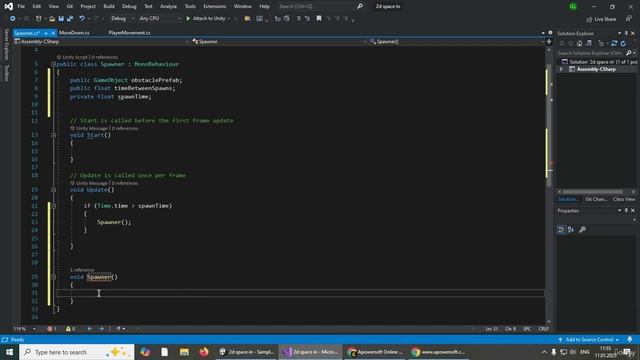Toggle auto-hide pin on Properties panel
The height and width of the screenshot is (360, 640).
pyautogui.click(x=626, y=211)
